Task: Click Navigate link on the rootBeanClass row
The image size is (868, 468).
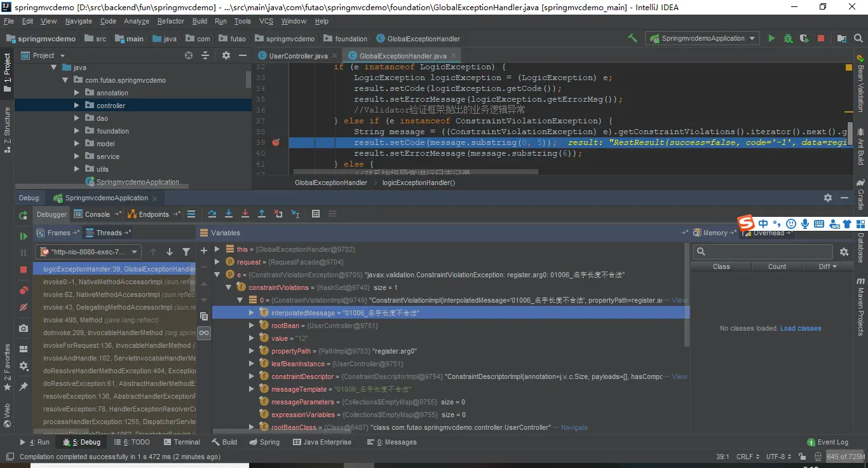Action: coord(574,427)
